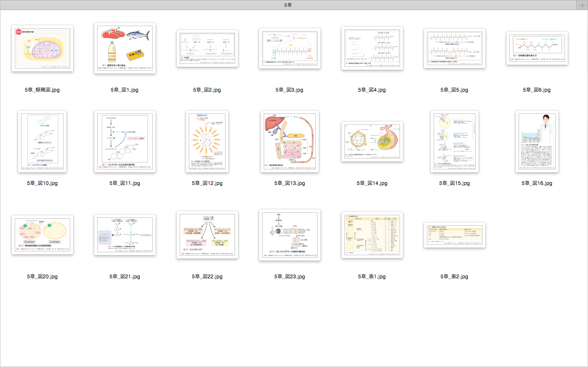The image size is (588, 367).
Task: Click the 5章_図11.jpg cholesterol diagram thumbnail
Action: click(x=125, y=142)
